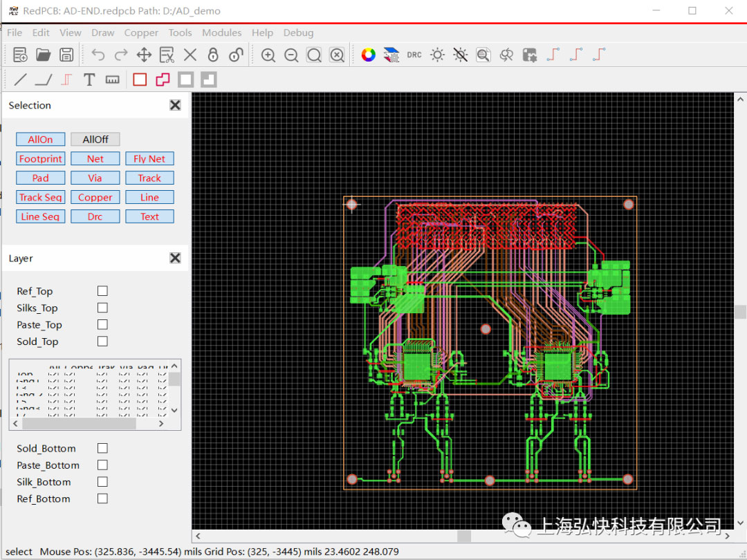Screen dimensions: 747x560
Task: Click the AllOff selection button
Action: (x=95, y=139)
